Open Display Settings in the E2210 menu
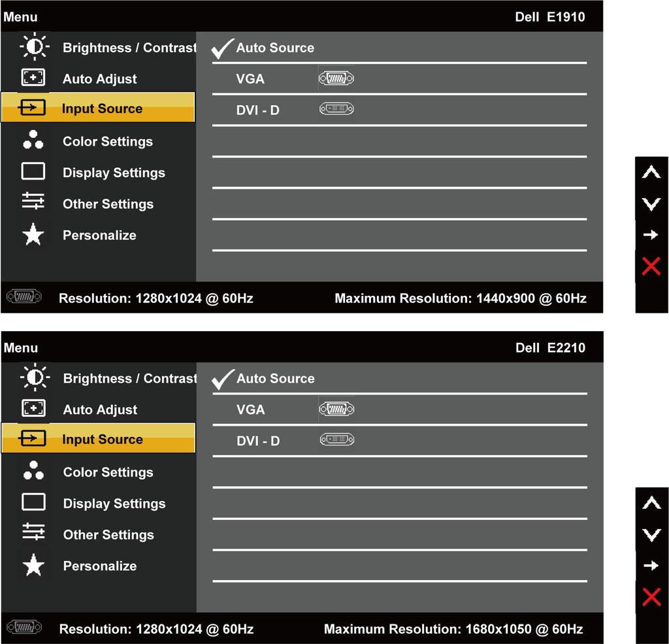This screenshot has height=644, width=669. coord(114,504)
